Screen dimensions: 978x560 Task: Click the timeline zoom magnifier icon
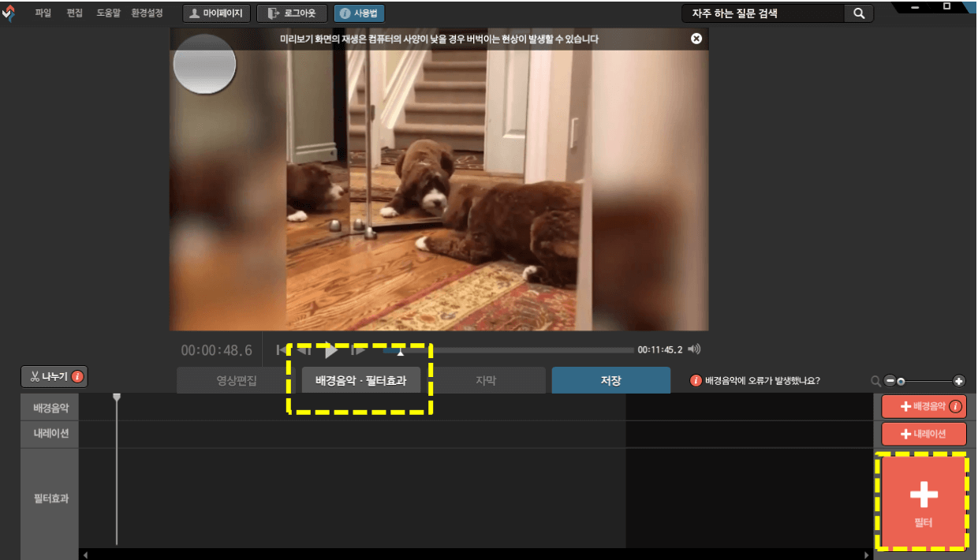(876, 381)
